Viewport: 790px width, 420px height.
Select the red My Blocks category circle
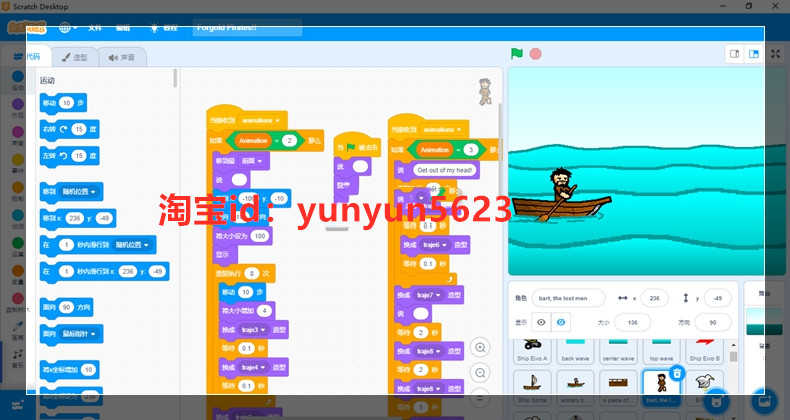[x=18, y=299]
